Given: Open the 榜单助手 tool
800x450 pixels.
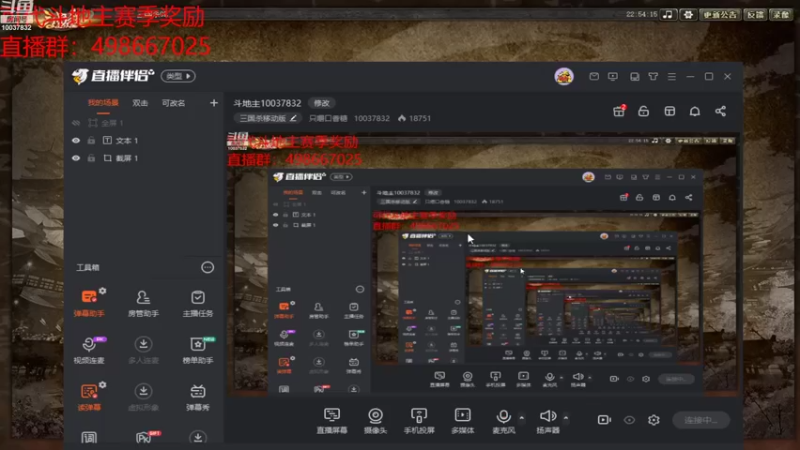Looking at the screenshot, I should pos(197,350).
